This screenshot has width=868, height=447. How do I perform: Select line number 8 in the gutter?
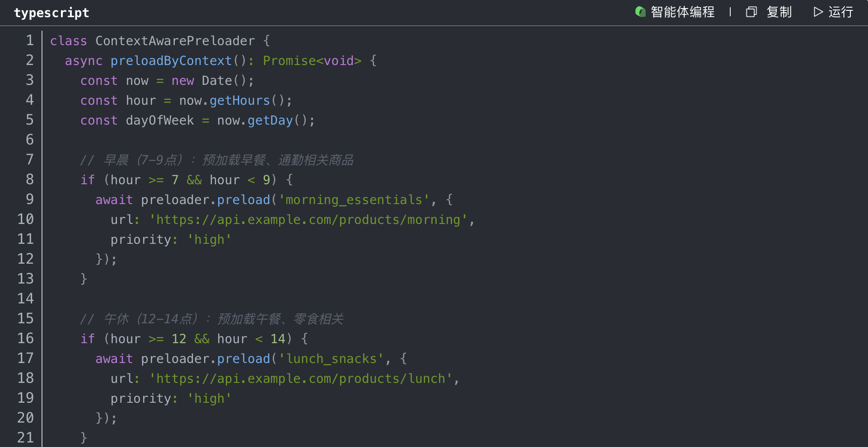click(29, 180)
